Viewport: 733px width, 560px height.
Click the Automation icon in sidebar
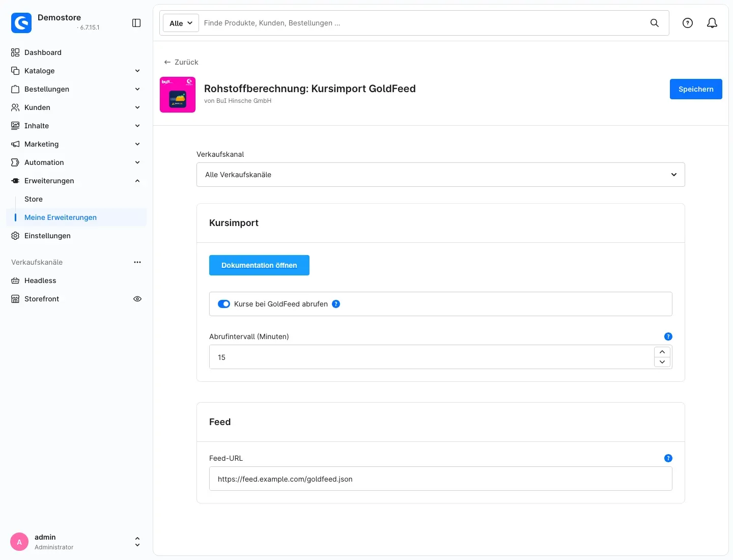pyautogui.click(x=15, y=162)
